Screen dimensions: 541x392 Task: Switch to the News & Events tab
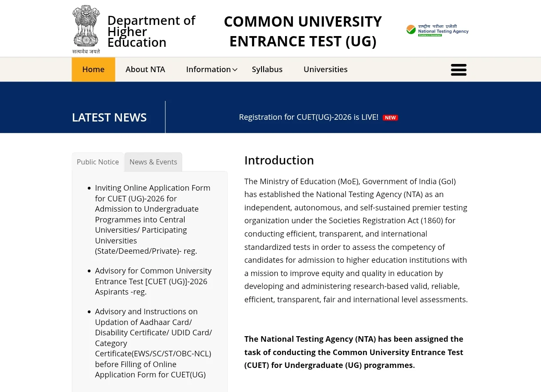click(x=153, y=162)
